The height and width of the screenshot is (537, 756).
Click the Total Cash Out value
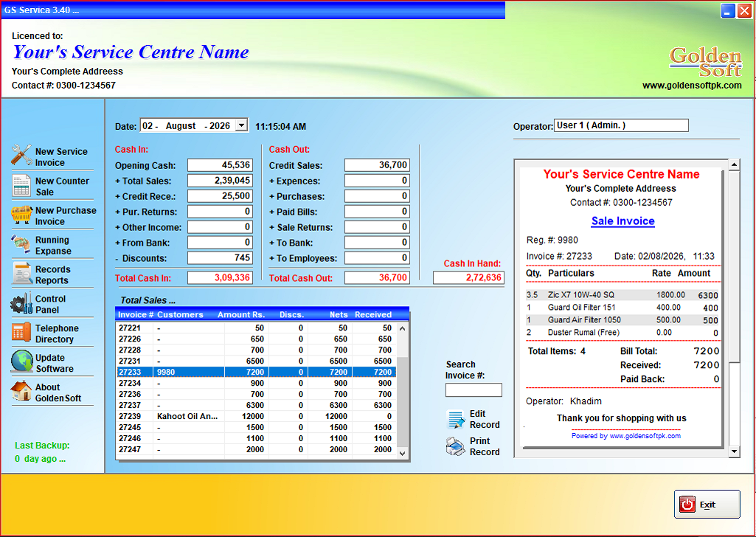(x=377, y=277)
